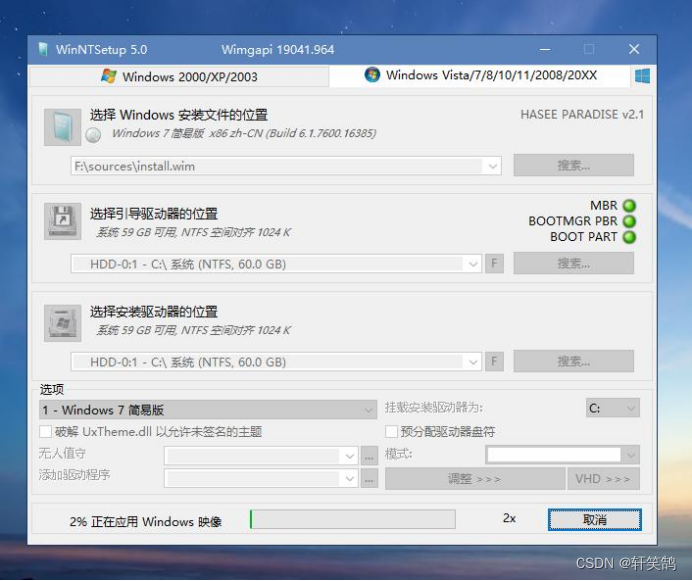Click the Wimgapi 19041.964 title text

(278, 49)
